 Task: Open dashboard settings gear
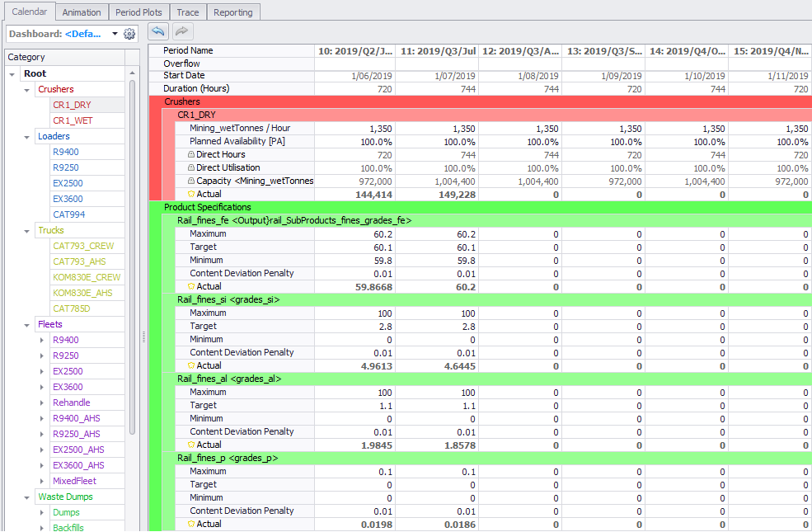click(129, 34)
